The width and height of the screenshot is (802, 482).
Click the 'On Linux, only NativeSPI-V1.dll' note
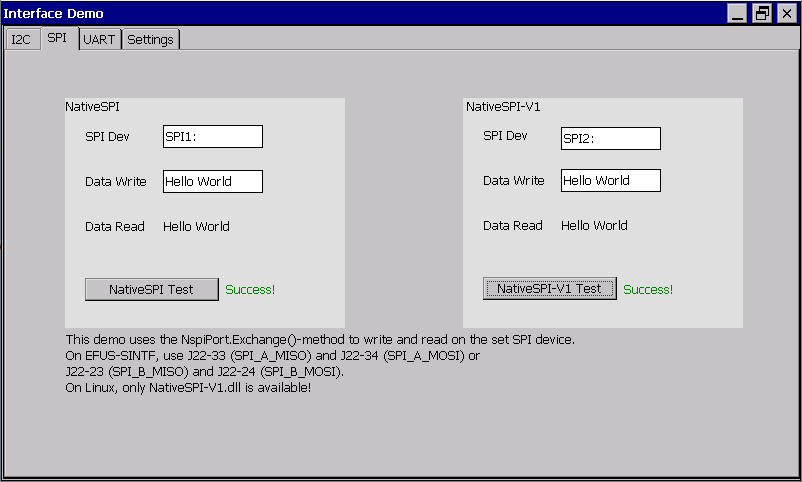[188, 388]
